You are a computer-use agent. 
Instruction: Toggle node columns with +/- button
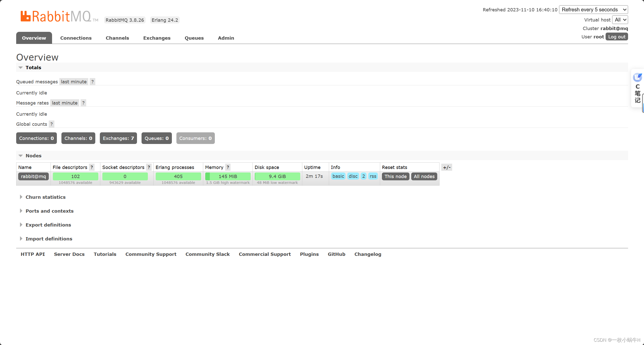[x=447, y=167]
